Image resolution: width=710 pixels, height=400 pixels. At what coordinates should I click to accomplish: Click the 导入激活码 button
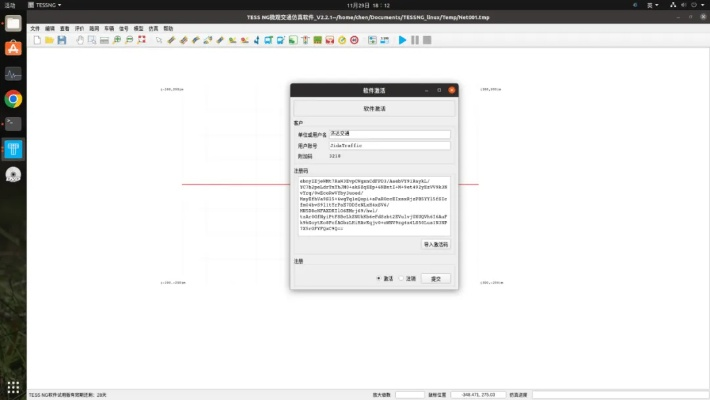[436, 245]
